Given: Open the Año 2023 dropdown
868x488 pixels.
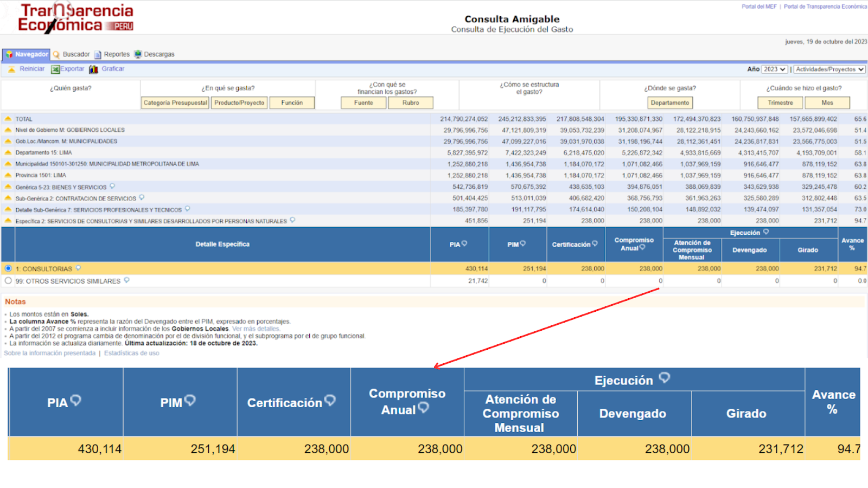Looking at the screenshot, I should coord(774,69).
